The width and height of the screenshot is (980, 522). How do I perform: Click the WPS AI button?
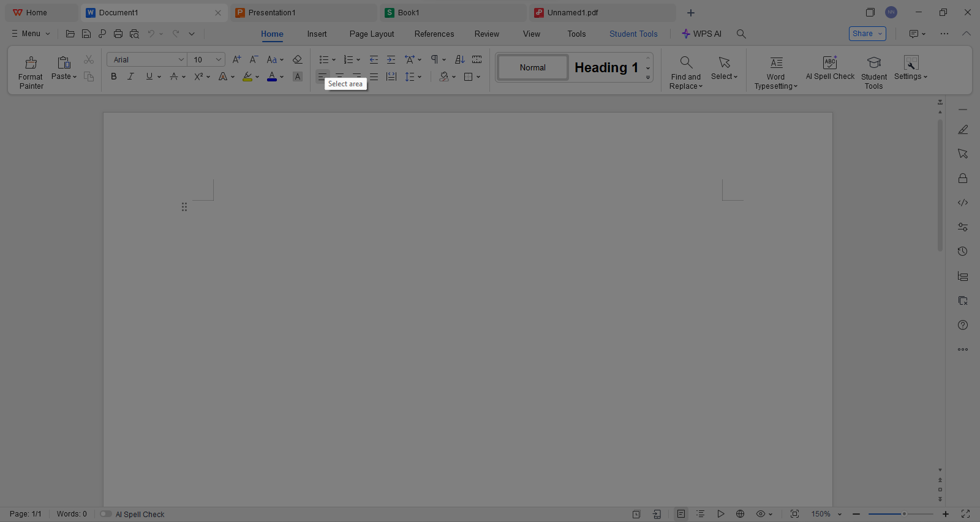point(701,34)
